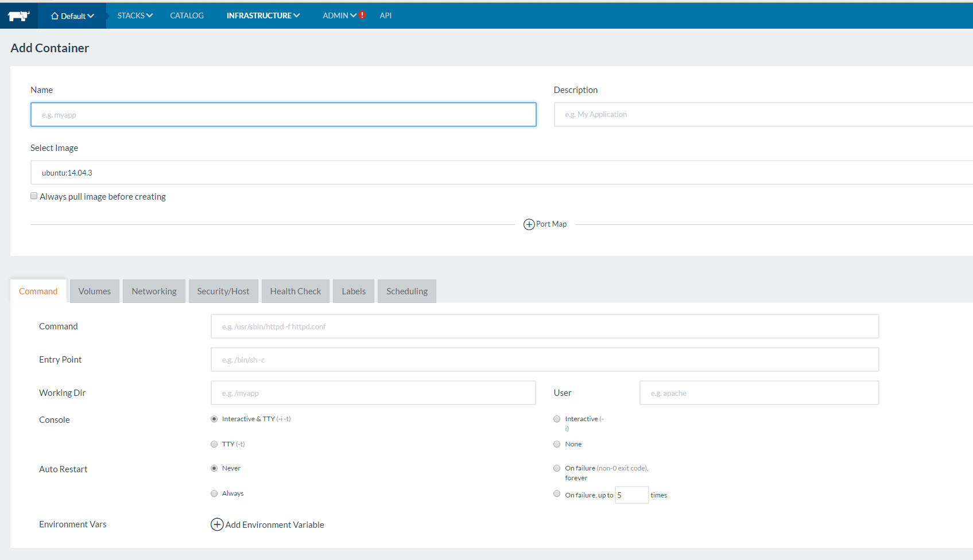Click the Port Map plus icon
Viewport: 973px width, 560px height.
pyautogui.click(x=529, y=224)
